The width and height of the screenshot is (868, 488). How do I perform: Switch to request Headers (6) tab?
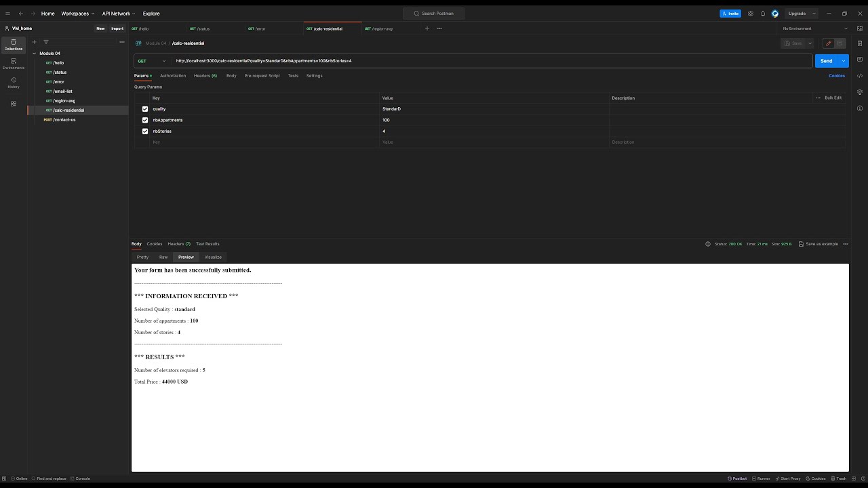[205, 76]
